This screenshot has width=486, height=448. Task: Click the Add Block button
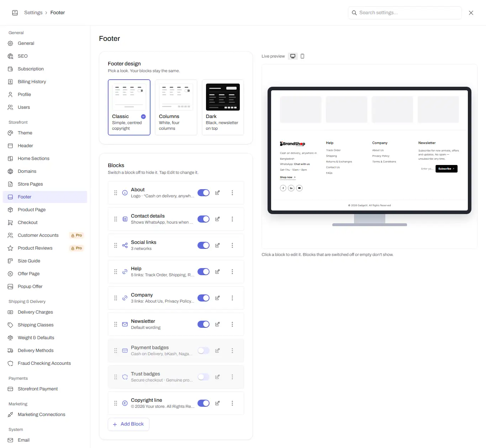128,424
